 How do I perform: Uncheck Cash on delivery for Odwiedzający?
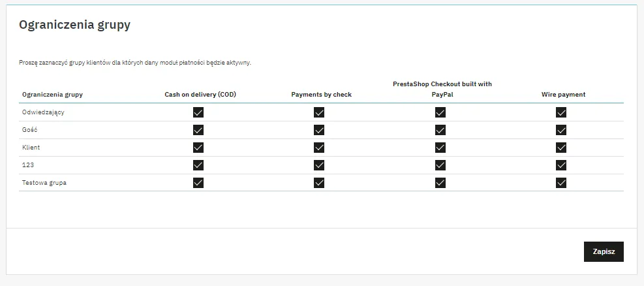pos(198,112)
